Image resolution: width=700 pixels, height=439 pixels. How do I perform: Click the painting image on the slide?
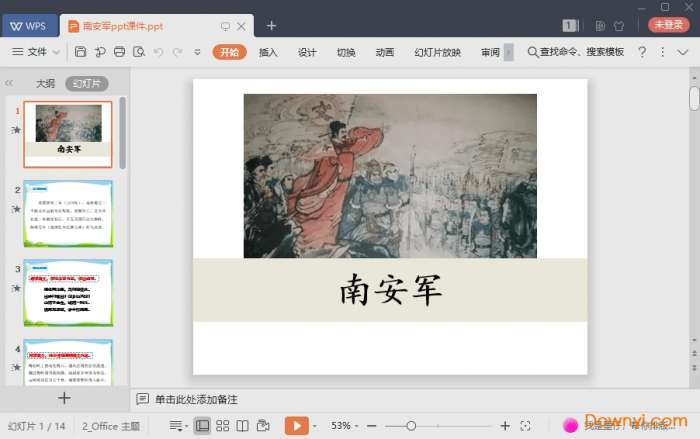pyautogui.click(x=390, y=176)
